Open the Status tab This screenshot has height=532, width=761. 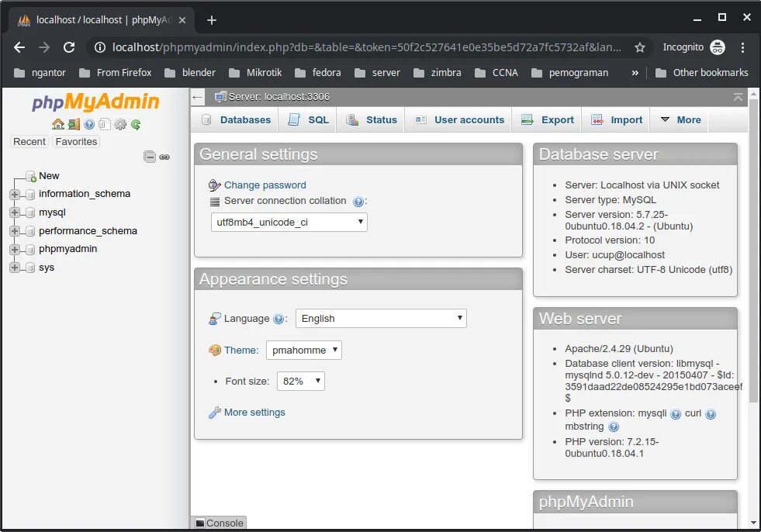372,120
